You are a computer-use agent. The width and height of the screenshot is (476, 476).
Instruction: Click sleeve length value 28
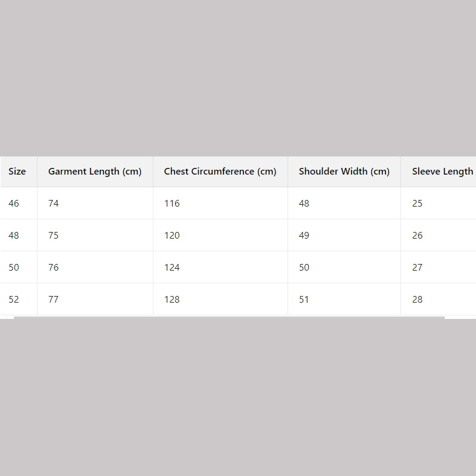[x=417, y=300]
